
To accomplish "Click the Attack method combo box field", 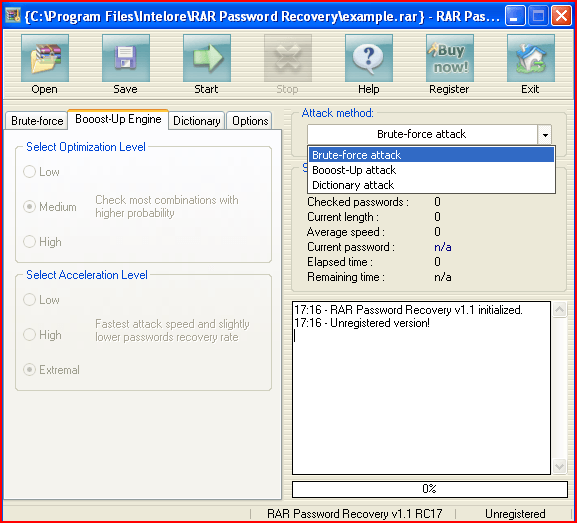I will [x=422, y=135].
